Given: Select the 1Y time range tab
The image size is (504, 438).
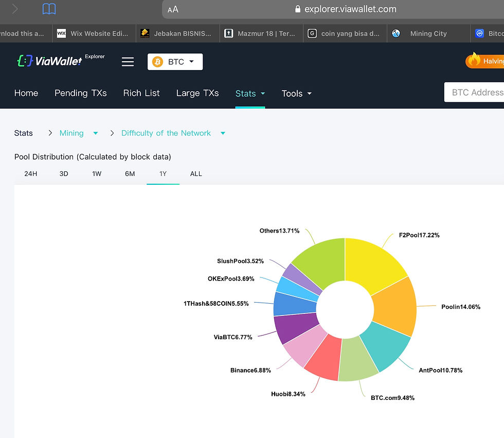Looking at the screenshot, I should [163, 174].
